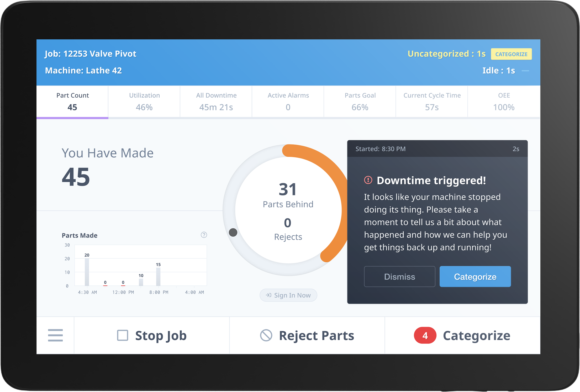Click the Categorize button in popup
This screenshot has width=580, height=392.
475,276
